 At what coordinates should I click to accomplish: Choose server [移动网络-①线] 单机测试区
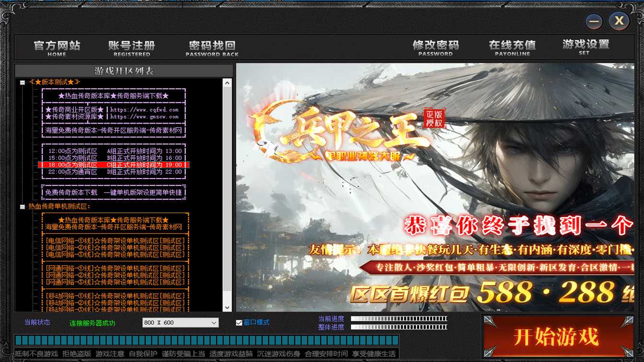point(115,296)
